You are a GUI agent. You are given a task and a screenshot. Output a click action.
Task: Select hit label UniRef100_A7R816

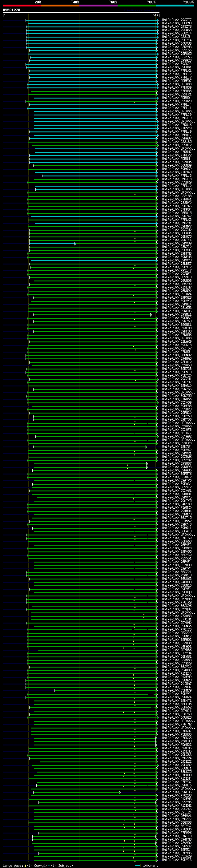(x=177, y=125)
